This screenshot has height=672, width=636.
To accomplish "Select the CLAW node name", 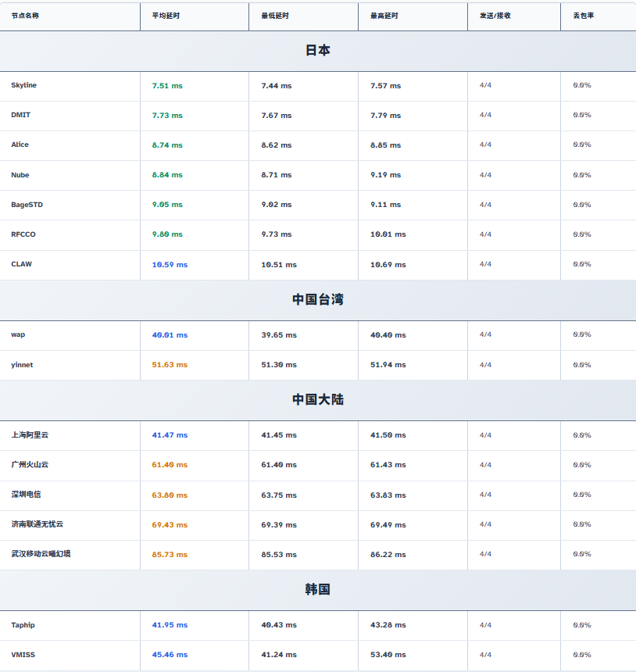I will 22,264.
